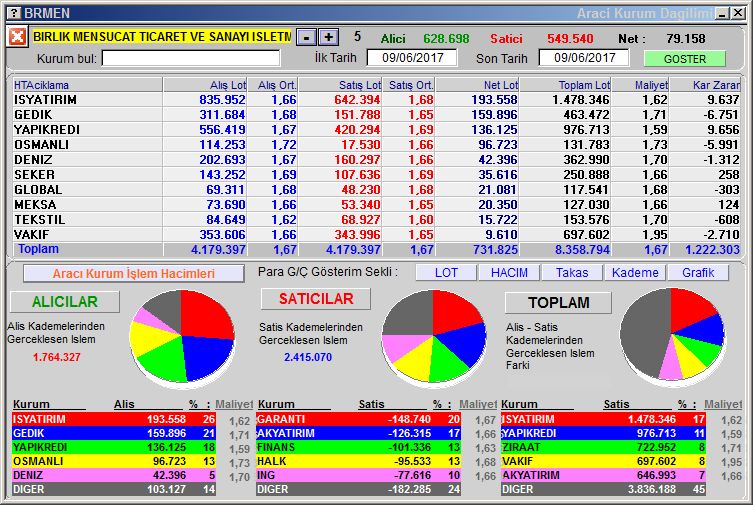Click blue YAPIKREDI 976.713 total legend row

604,433
